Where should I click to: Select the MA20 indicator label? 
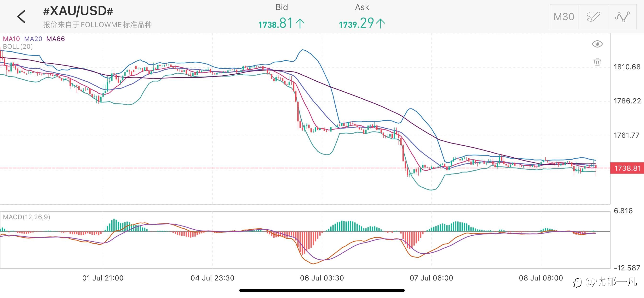[33, 39]
